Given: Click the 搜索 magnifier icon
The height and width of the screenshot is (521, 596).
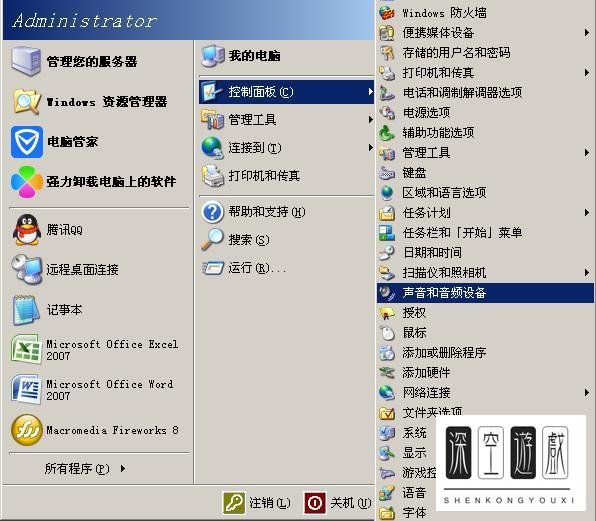Looking at the screenshot, I should pos(212,239).
